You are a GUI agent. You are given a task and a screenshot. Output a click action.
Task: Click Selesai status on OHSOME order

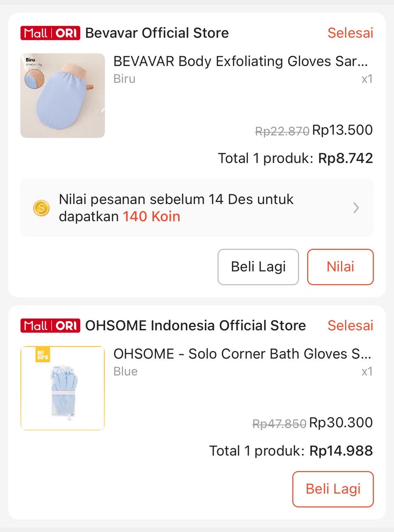(351, 325)
